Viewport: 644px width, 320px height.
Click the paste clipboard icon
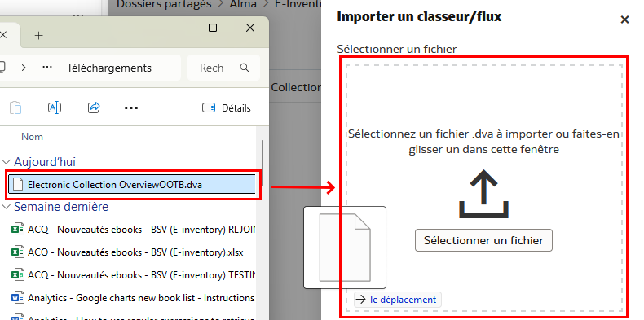(15, 108)
